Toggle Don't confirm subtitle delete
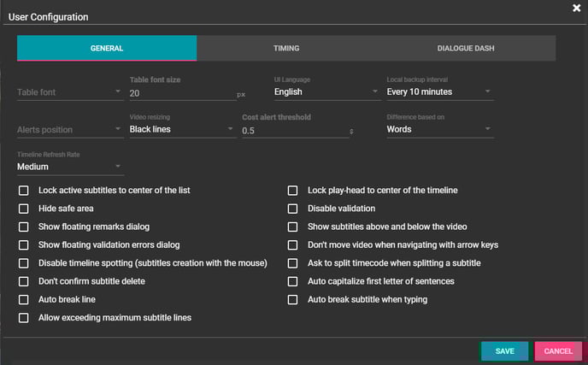588x365 pixels. click(24, 281)
